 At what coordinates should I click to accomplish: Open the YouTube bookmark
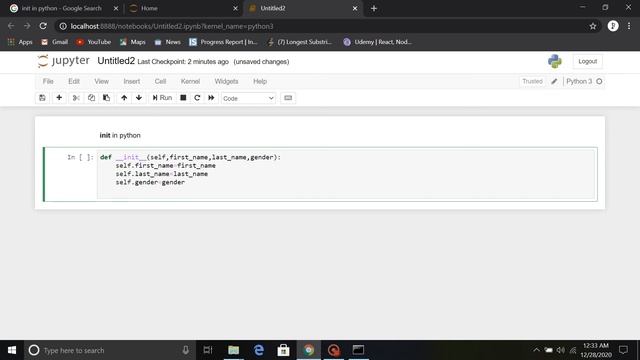click(93, 42)
